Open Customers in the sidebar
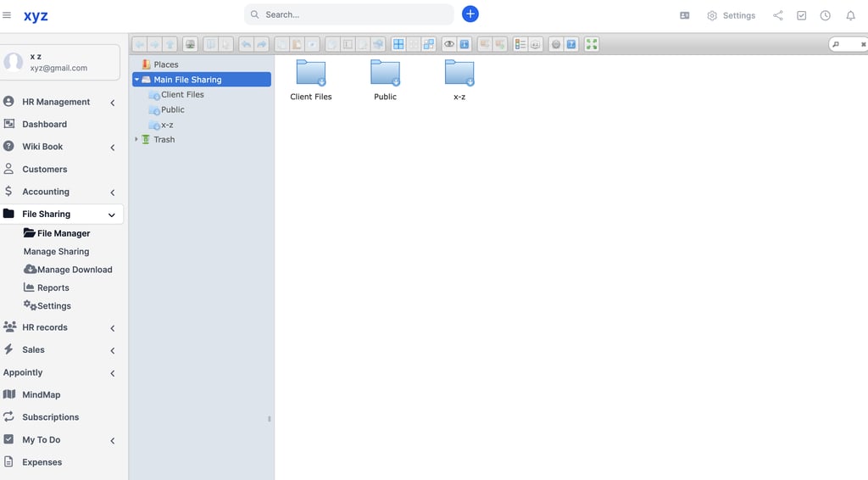 click(x=44, y=169)
